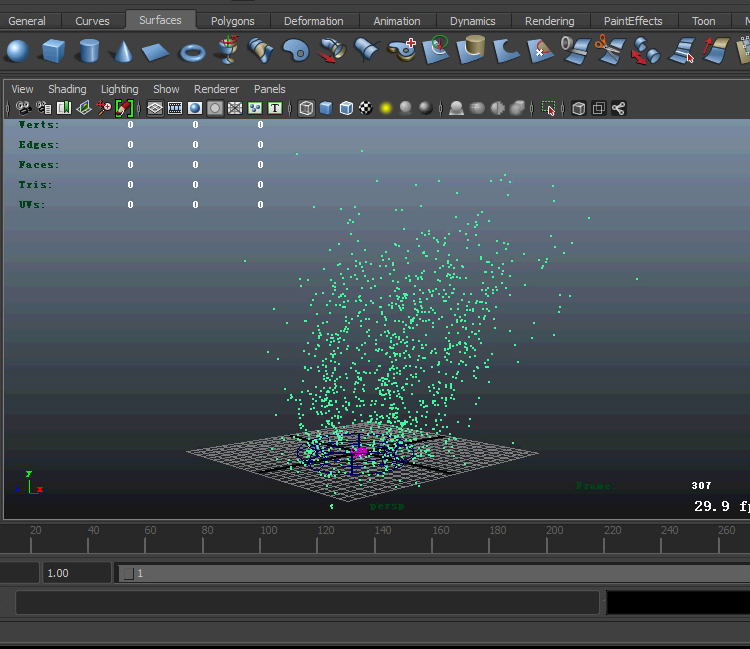Click the Trim tool shelf icon
The width and height of the screenshot is (750, 649).
(x=540, y=51)
